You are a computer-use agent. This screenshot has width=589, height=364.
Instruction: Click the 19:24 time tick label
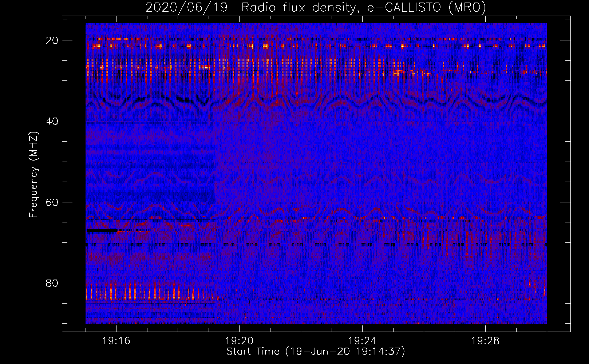click(362, 341)
